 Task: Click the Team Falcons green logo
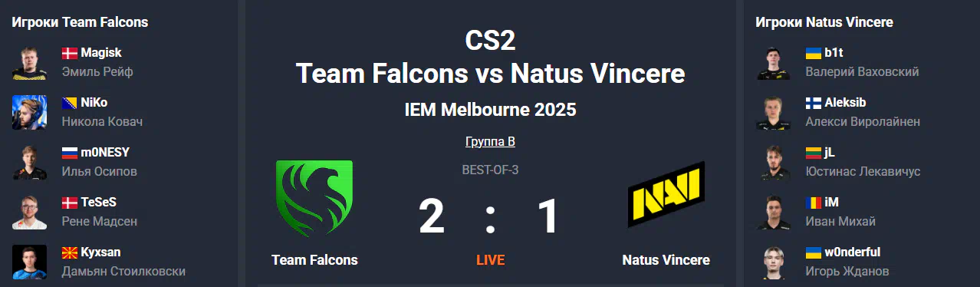point(314,198)
